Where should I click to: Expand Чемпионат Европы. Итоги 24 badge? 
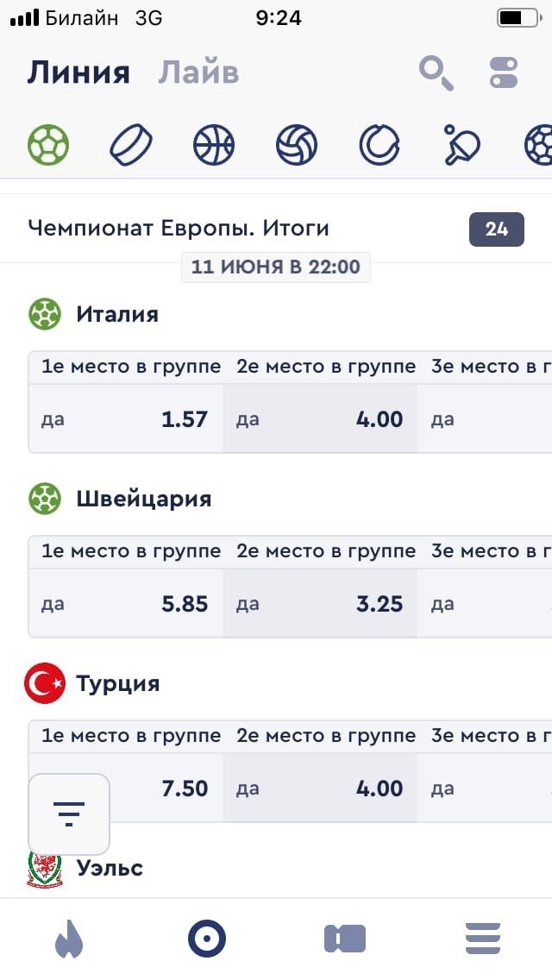pos(496,229)
